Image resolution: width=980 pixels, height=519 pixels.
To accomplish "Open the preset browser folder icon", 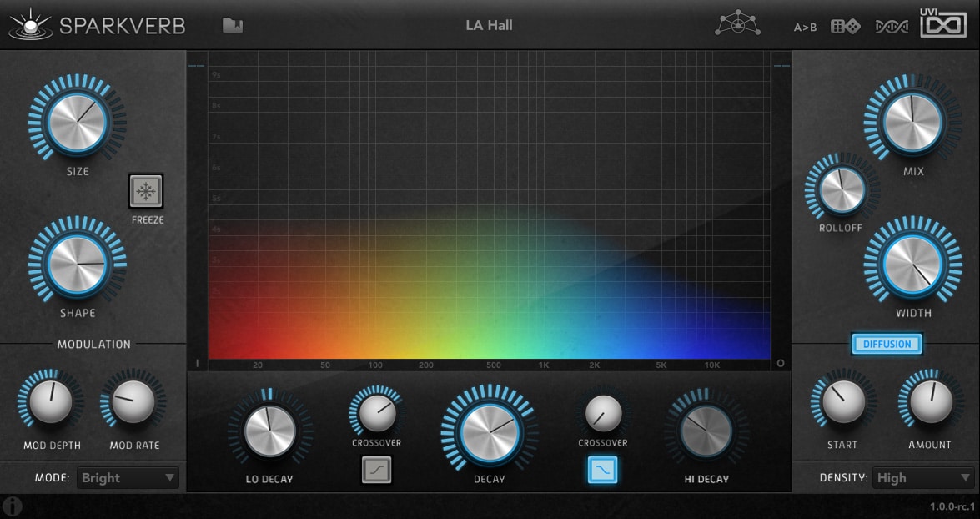I will point(233,25).
